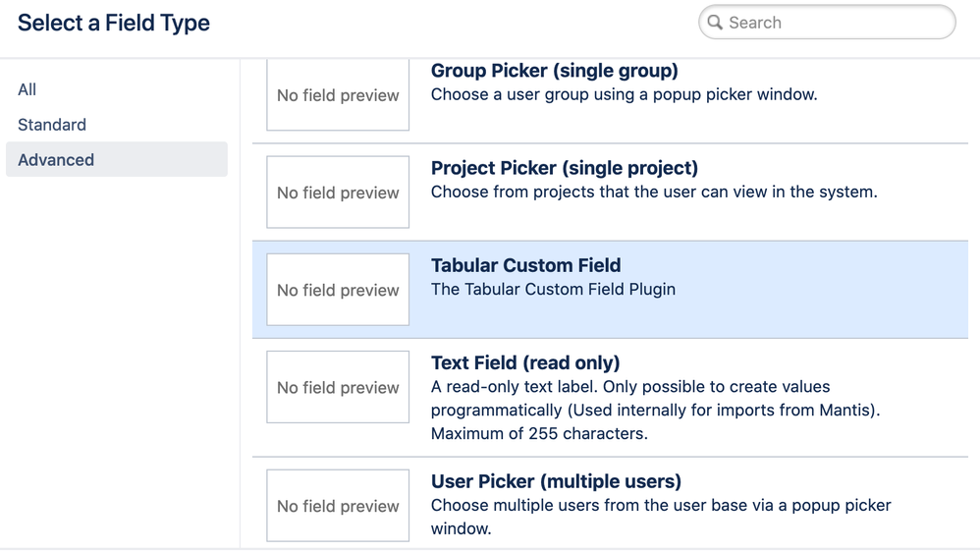This screenshot has width=980, height=552.
Task: Click the Project Picker description text
Action: coord(654,192)
